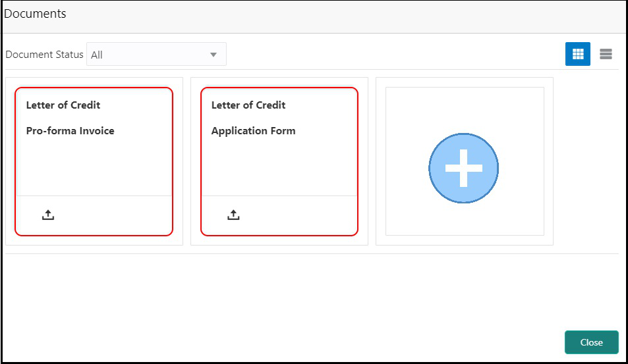
Task: Switch to grid tile view
Action: pyautogui.click(x=577, y=54)
